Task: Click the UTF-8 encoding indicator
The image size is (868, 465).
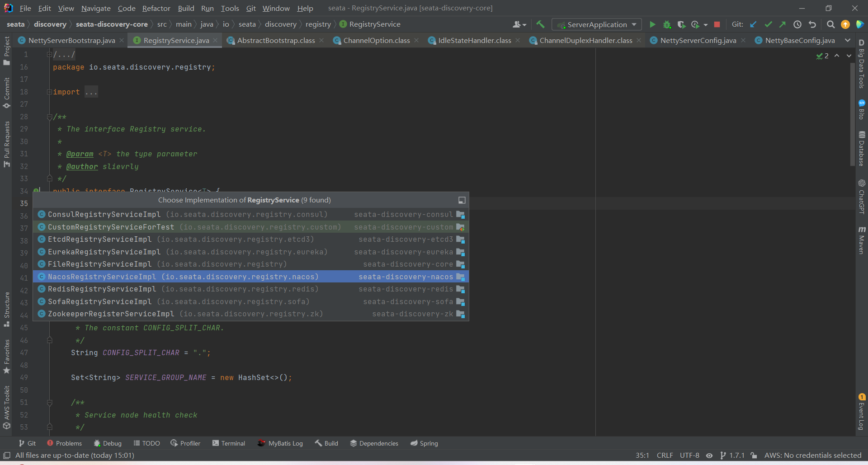Action: 689,456
